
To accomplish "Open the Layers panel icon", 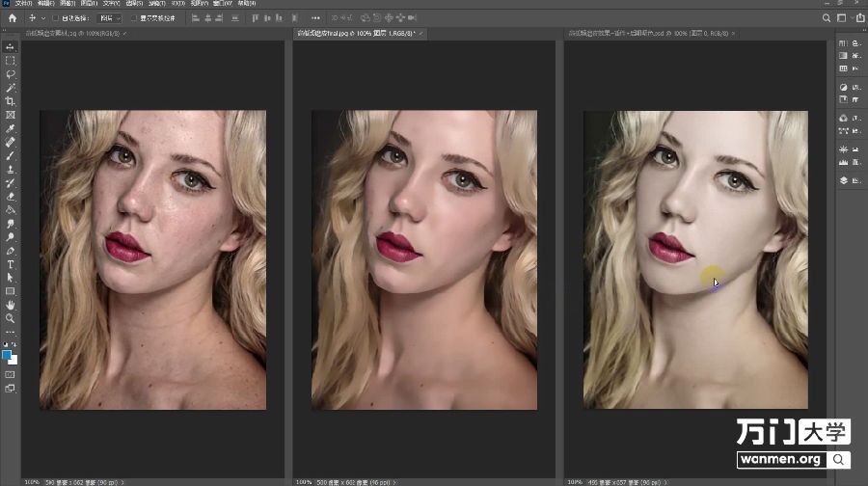I will click(843, 180).
